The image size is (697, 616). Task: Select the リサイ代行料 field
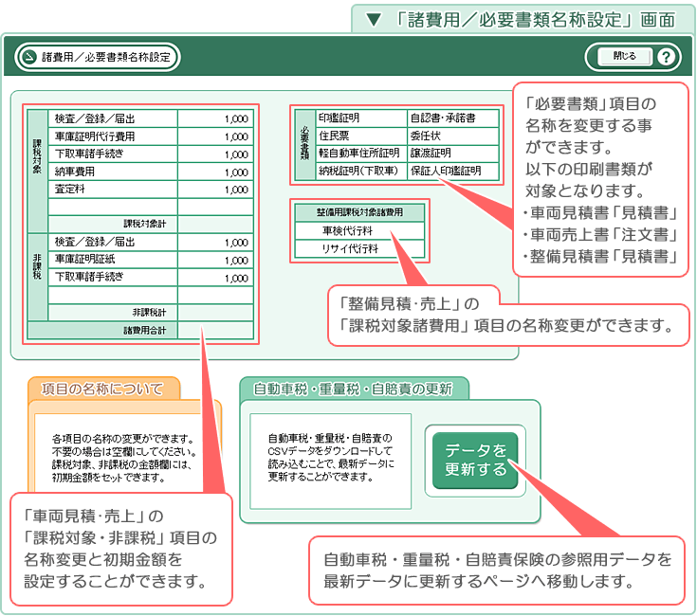click(x=359, y=248)
